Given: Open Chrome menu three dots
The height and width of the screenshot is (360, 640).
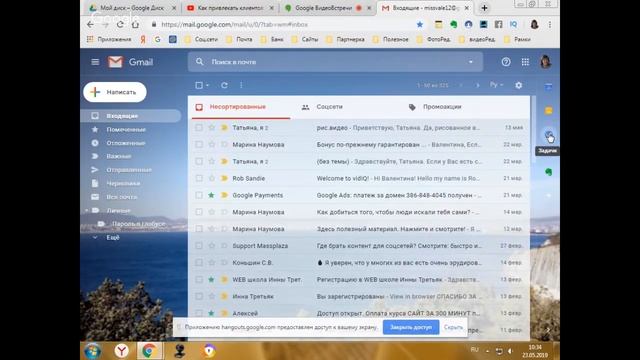Looking at the screenshot, I should click(550, 24).
